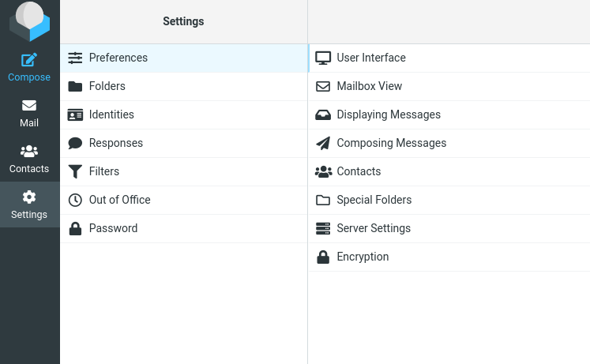590x364 pixels.
Task: Click the Composing Messages paper plane icon
Action: click(x=322, y=143)
